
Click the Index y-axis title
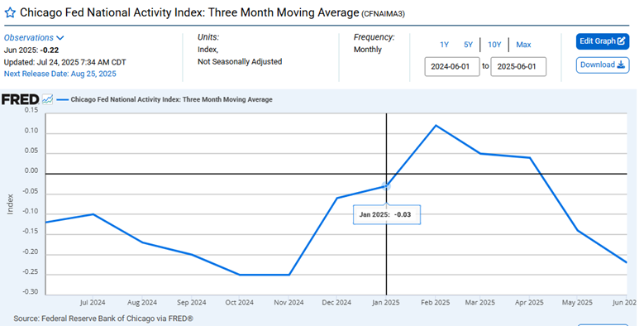point(10,204)
